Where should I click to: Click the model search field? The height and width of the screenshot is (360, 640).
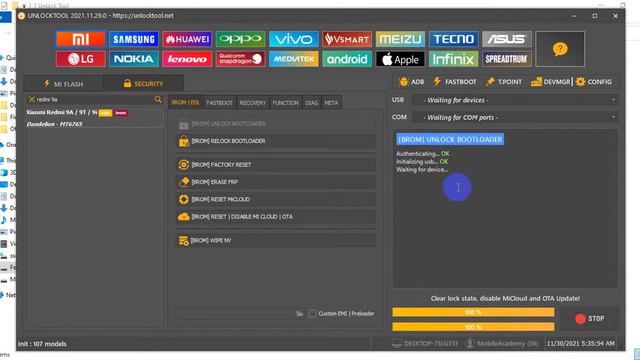pos(94,99)
